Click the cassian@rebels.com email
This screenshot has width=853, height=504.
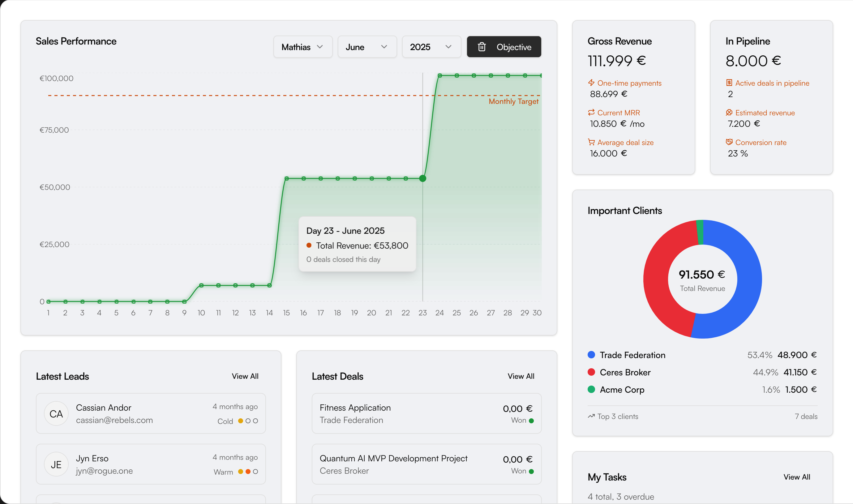click(x=114, y=420)
